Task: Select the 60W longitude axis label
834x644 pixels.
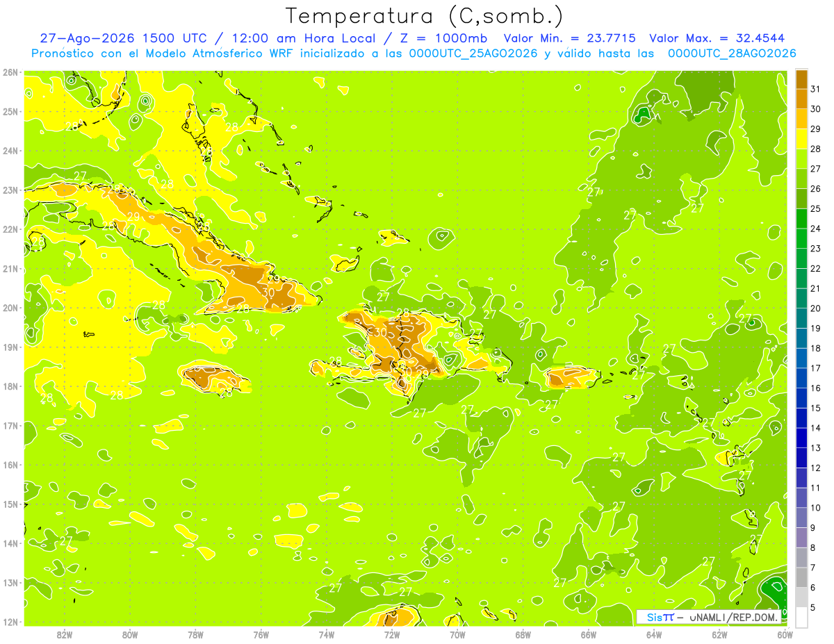Action: [x=785, y=634]
